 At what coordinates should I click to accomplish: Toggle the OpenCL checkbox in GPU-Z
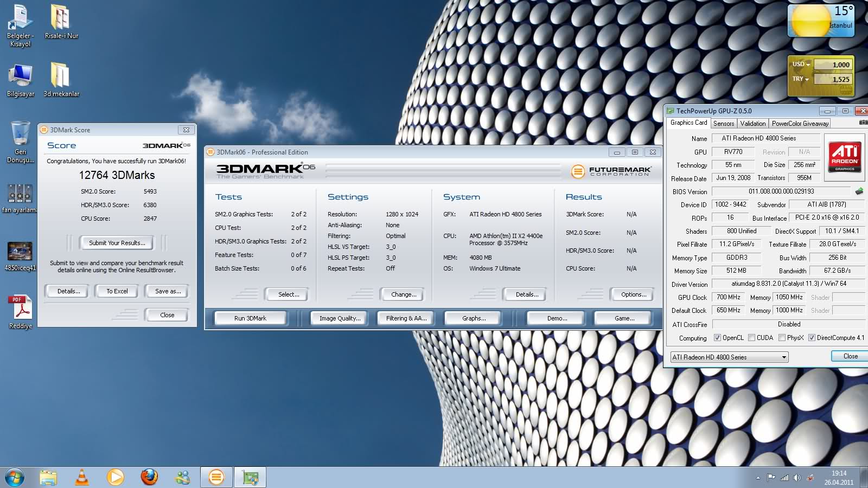(x=717, y=338)
